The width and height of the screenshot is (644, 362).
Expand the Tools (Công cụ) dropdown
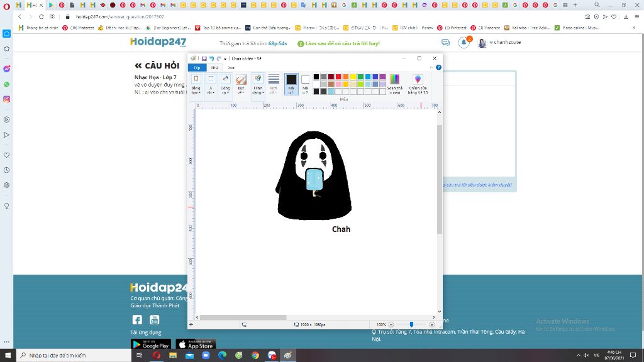click(x=226, y=90)
